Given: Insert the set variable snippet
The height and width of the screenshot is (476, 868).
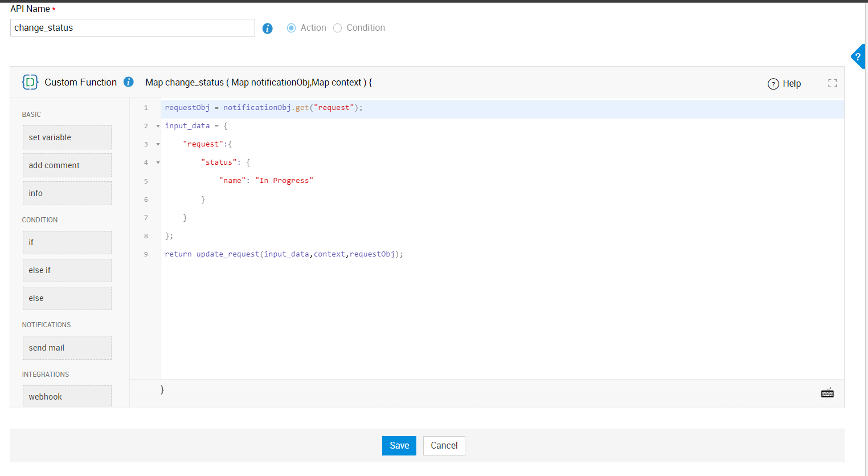Looking at the screenshot, I should point(67,137).
